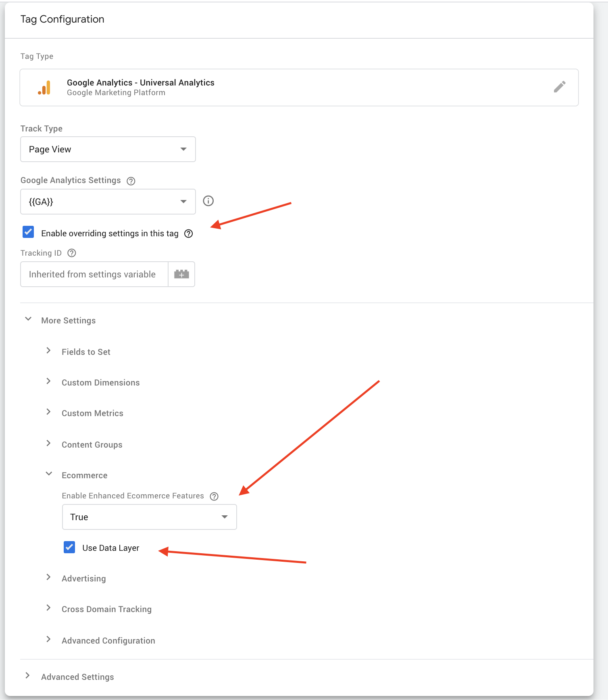Click the pencil edit icon for Tag Type
This screenshot has height=700, width=608.
(x=559, y=87)
